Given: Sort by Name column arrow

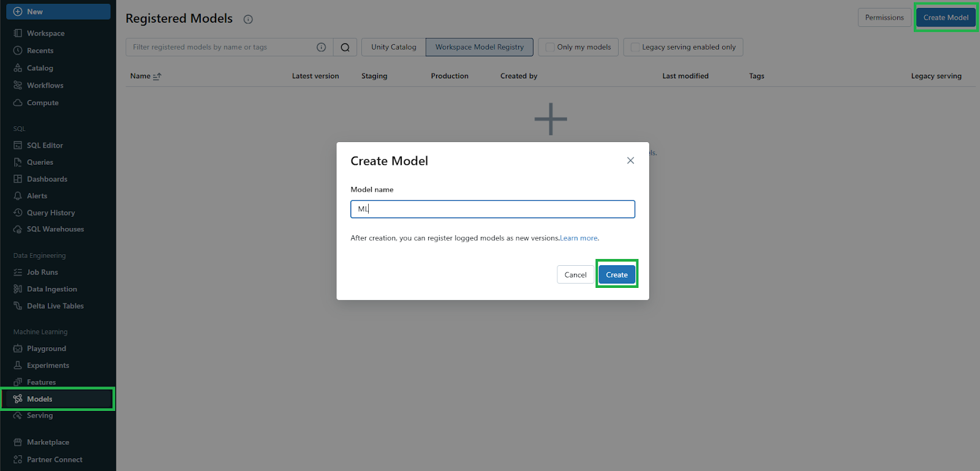Looking at the screenshot, I should pyautogui.click(x=157, y=76).
